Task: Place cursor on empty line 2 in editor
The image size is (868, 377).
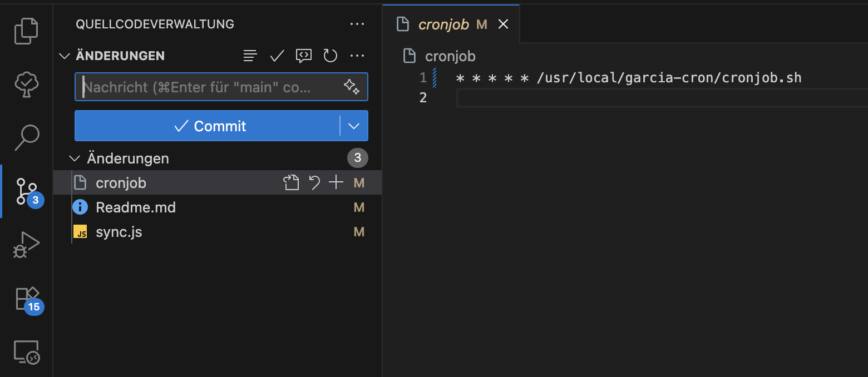Action: pos(662,98)
